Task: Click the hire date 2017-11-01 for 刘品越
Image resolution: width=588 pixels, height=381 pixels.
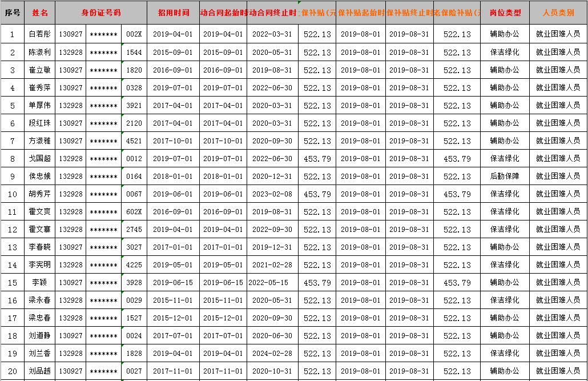Action: click(x=172, y=371)
